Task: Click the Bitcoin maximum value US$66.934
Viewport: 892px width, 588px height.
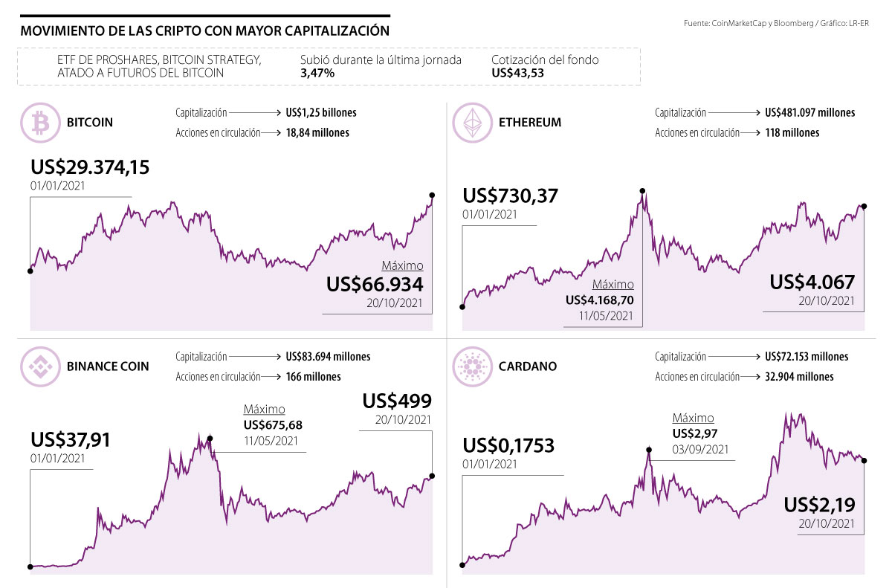Action: click(x=375, y=284)
